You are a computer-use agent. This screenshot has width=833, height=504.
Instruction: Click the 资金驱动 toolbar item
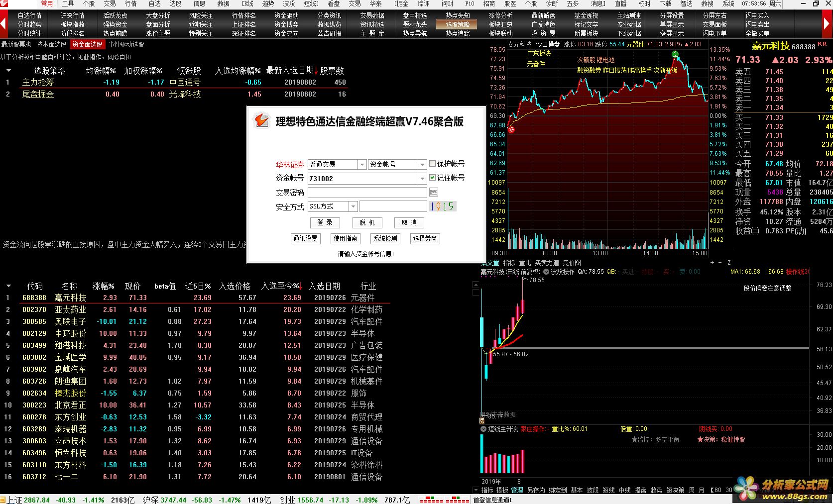[x=286, y=15]
